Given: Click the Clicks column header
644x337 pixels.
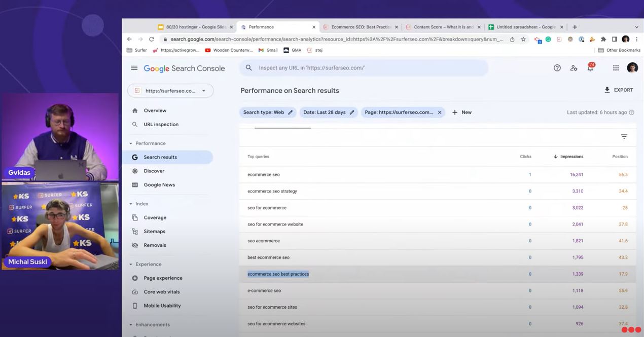Looking at the screenshot, I should (x=525, y=157).
